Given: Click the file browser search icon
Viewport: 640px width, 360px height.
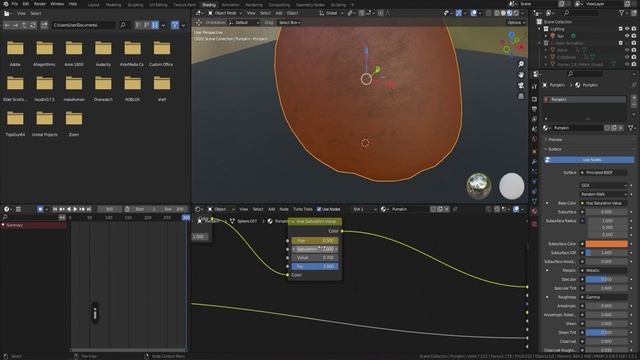Looking at the screenshot, I should pyautogui.click(x=123, y=25).
